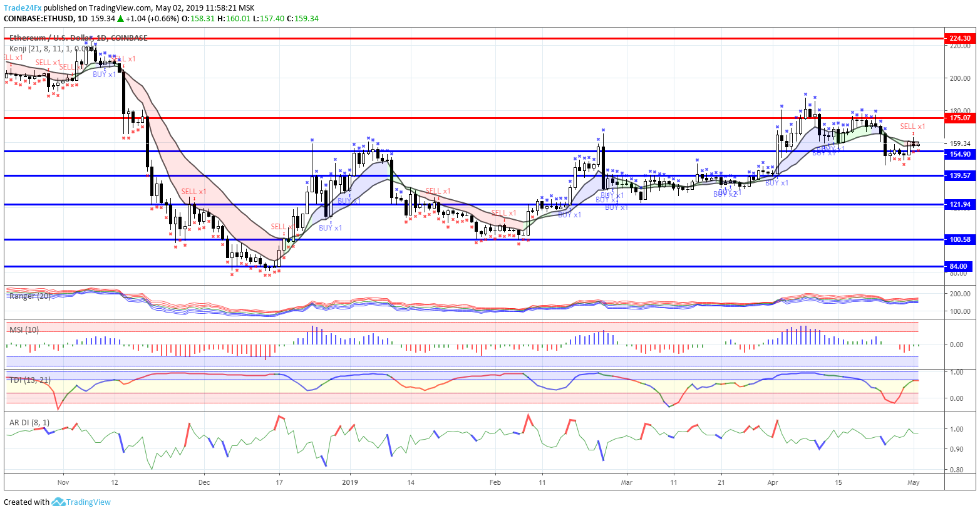Click the 224.30 red price label

[x=960, y=38]
